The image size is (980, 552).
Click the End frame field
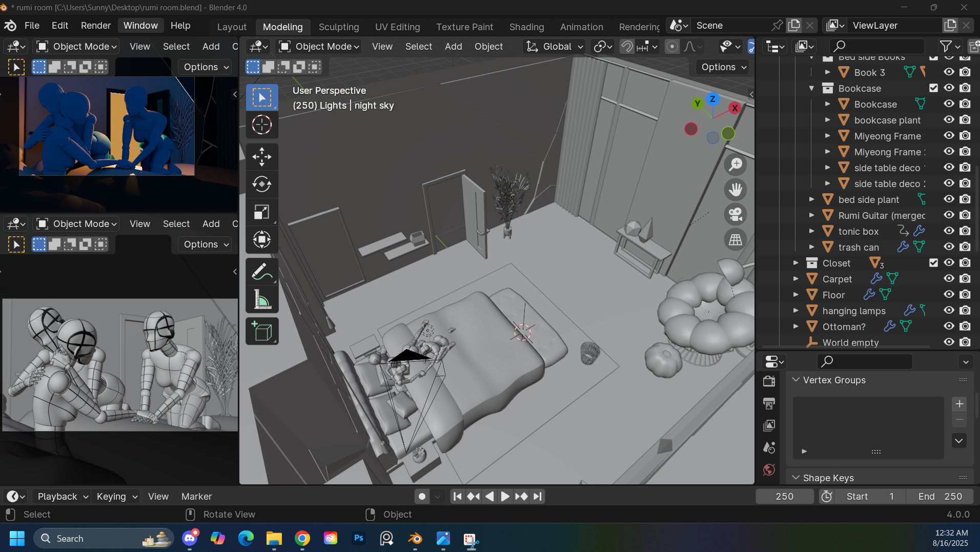[940, 496]
